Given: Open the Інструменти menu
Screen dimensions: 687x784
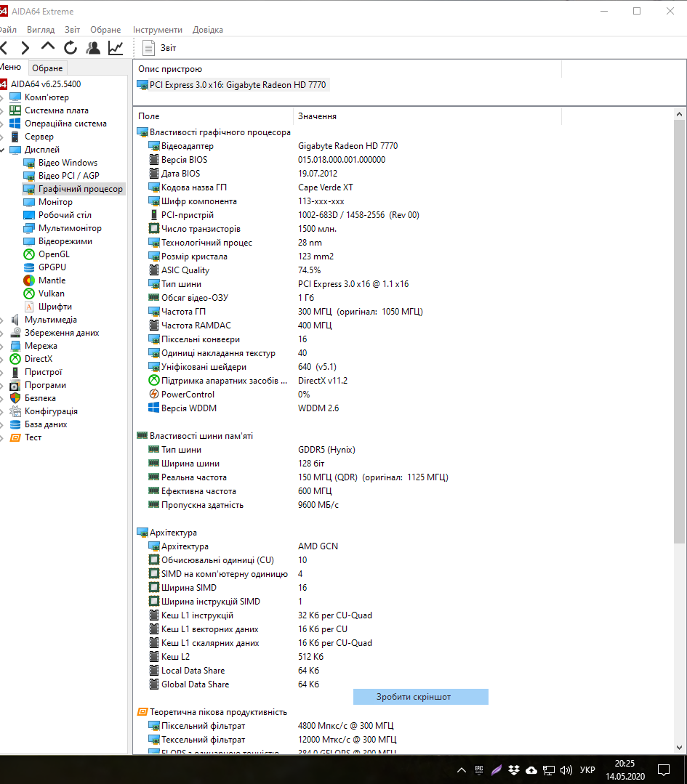Looking at the screenshot, I should (x=158, y=30).
